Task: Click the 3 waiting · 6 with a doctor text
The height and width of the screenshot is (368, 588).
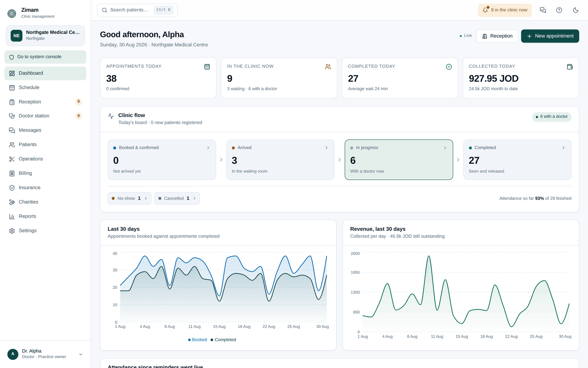Action: (252, 89)
